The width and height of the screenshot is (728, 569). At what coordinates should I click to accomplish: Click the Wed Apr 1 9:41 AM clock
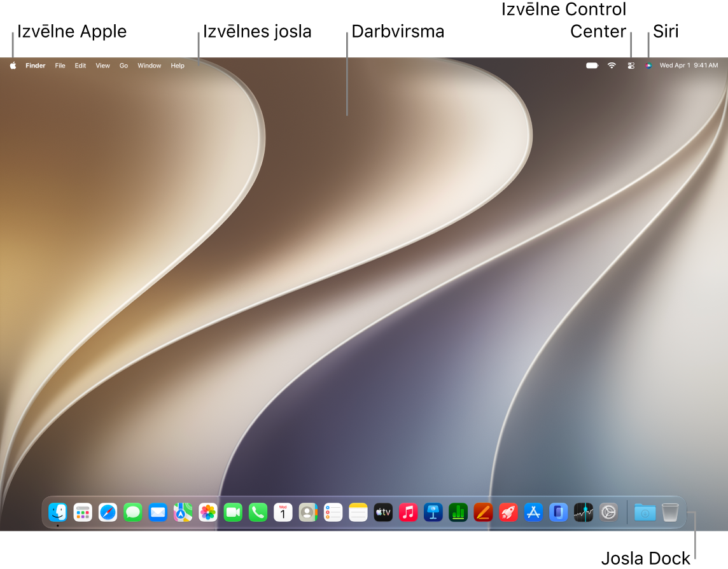pyautogui.click(x=689, y=66)
